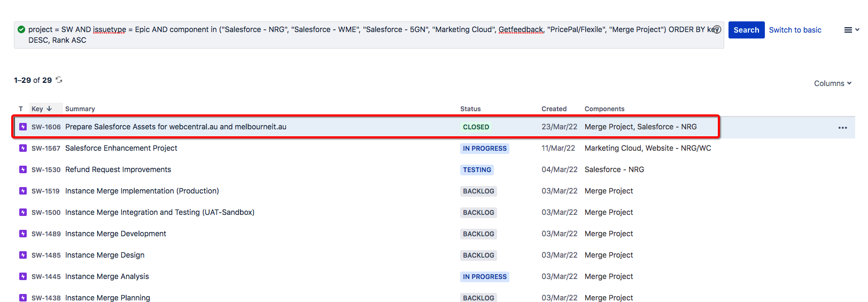Open issue key SW-1489
The height and width of the screenshot is (302, 868).
pyautogui.click(x=46, y=234)
